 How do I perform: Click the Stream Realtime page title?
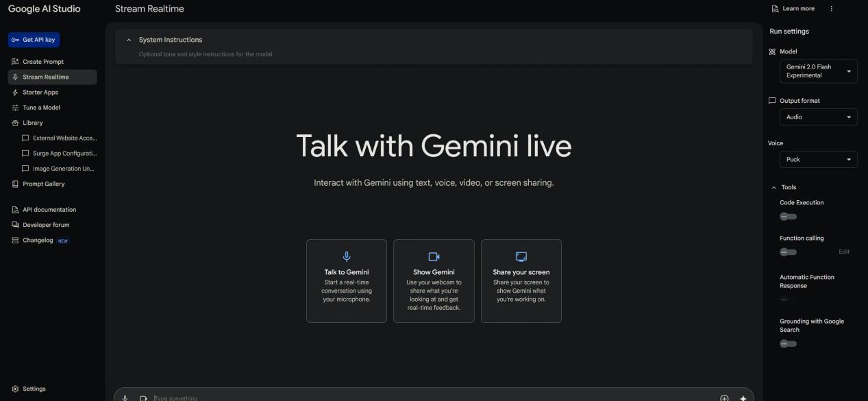pyautogui.click(x=149, y=9)
